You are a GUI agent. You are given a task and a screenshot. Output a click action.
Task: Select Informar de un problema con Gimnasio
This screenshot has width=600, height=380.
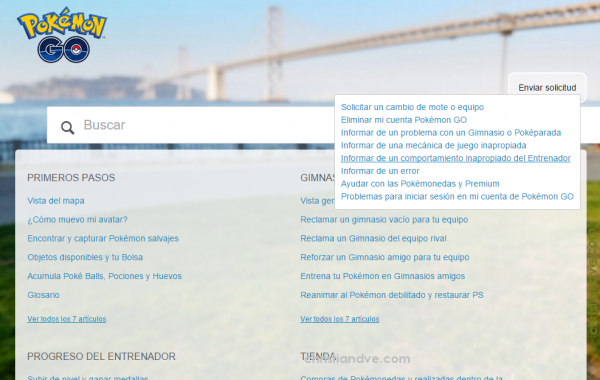pos(451,132)
